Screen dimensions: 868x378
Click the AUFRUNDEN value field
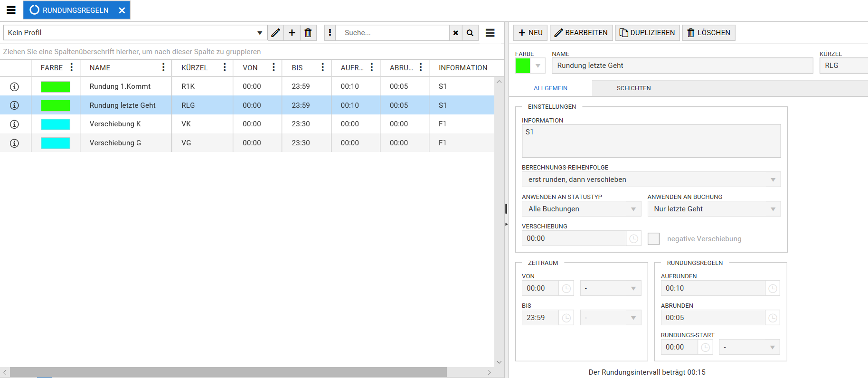coord(713,288)
